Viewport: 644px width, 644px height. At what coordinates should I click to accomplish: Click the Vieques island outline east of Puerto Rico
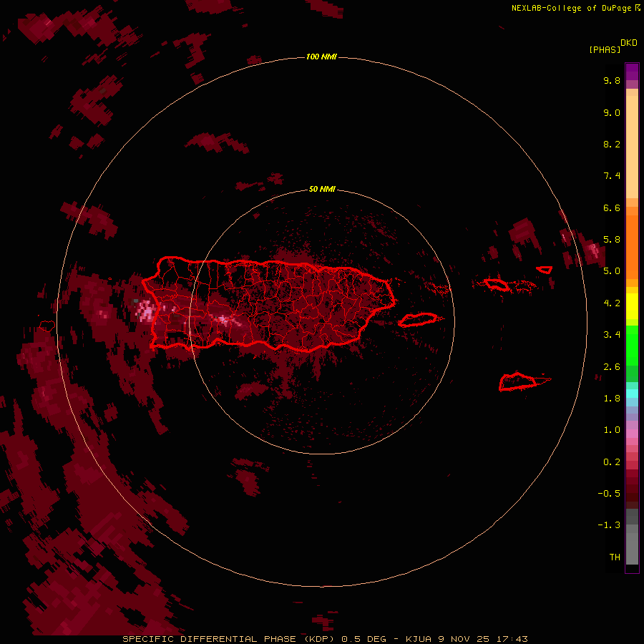(418, 320)
